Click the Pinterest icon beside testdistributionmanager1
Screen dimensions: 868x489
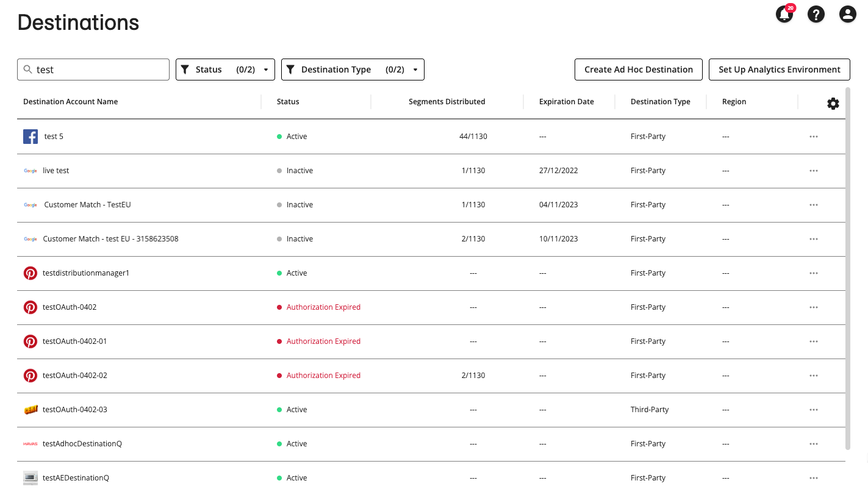[30, 273]
